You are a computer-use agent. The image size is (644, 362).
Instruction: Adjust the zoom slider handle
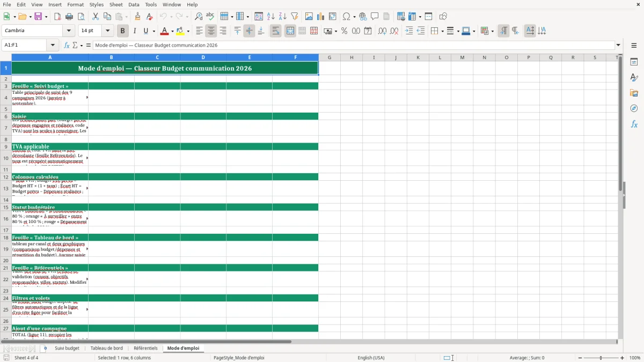click(601, 358)
